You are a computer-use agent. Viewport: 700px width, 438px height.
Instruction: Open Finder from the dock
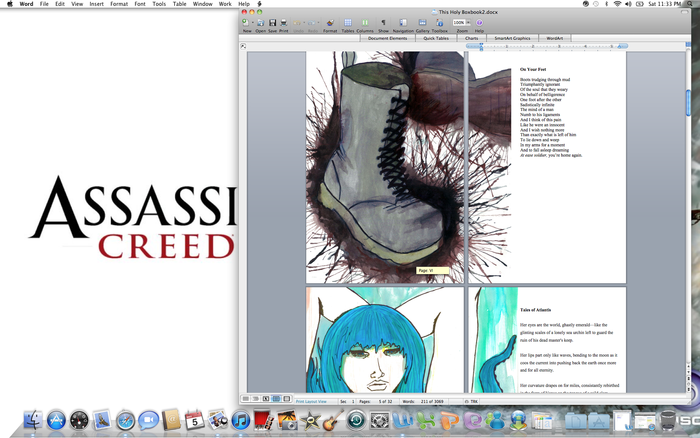[x=33, y=420]
